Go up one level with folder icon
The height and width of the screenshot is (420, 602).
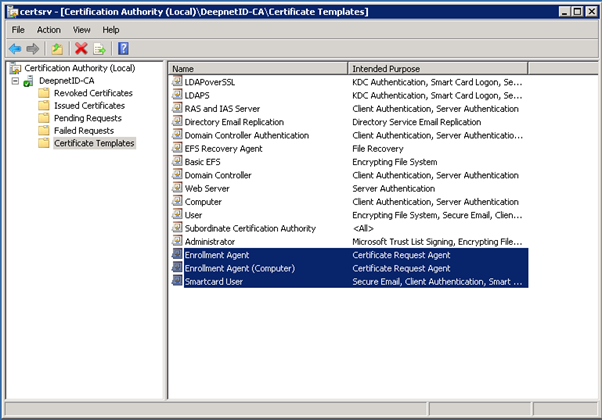[59, 48]
